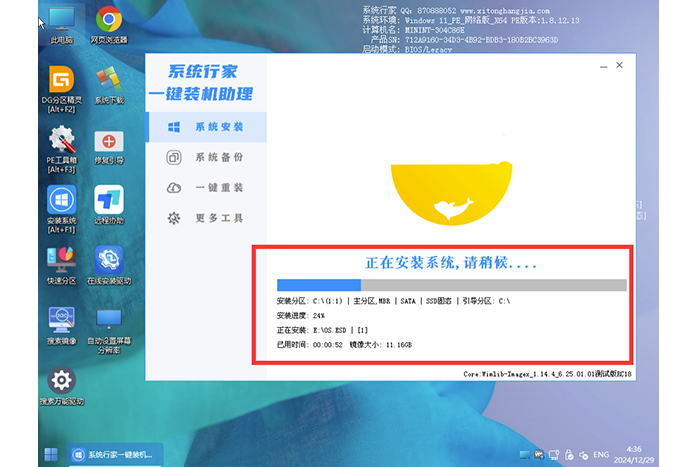
Task: Click the lock tray icon
Action: coord(569,455)
